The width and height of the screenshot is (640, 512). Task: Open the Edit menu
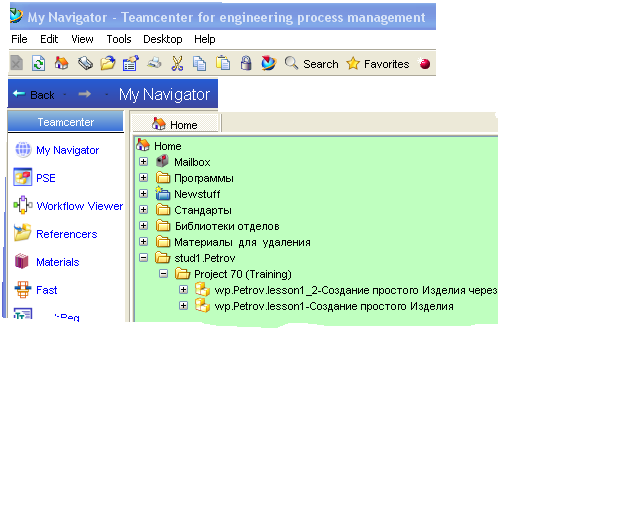point(49,39)
